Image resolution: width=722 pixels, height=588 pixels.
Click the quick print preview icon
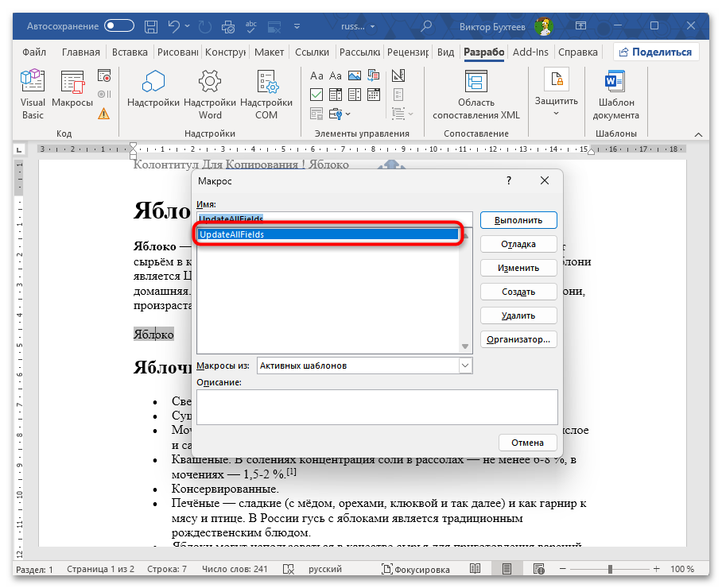(x=228, y=27)
